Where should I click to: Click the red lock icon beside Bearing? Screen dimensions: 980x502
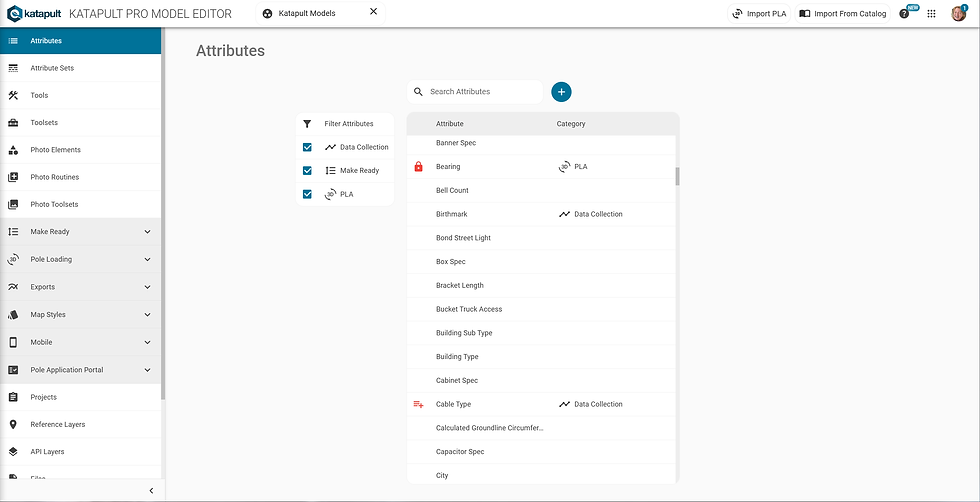point(419,166)
